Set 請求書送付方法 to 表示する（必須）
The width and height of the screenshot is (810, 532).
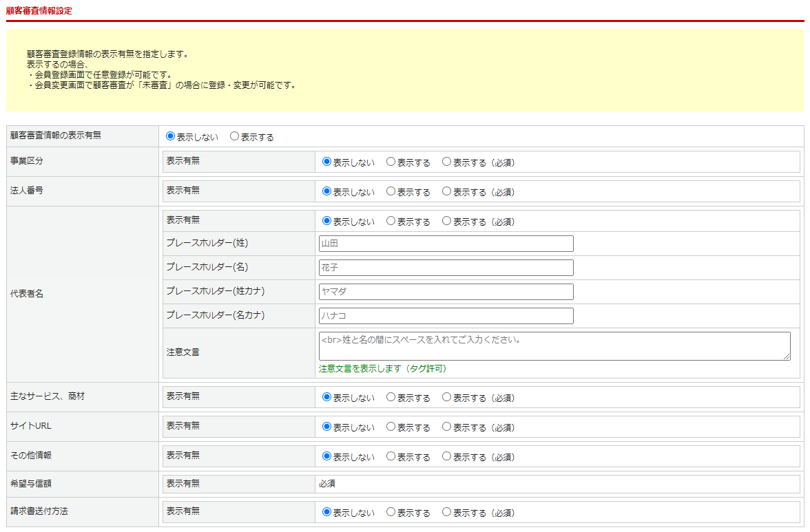[446, 512]
